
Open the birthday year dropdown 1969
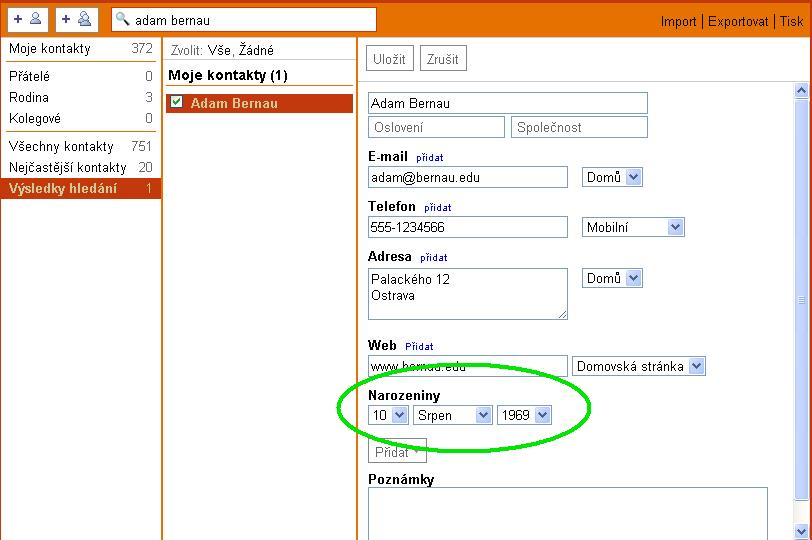(x=524, y=415)
